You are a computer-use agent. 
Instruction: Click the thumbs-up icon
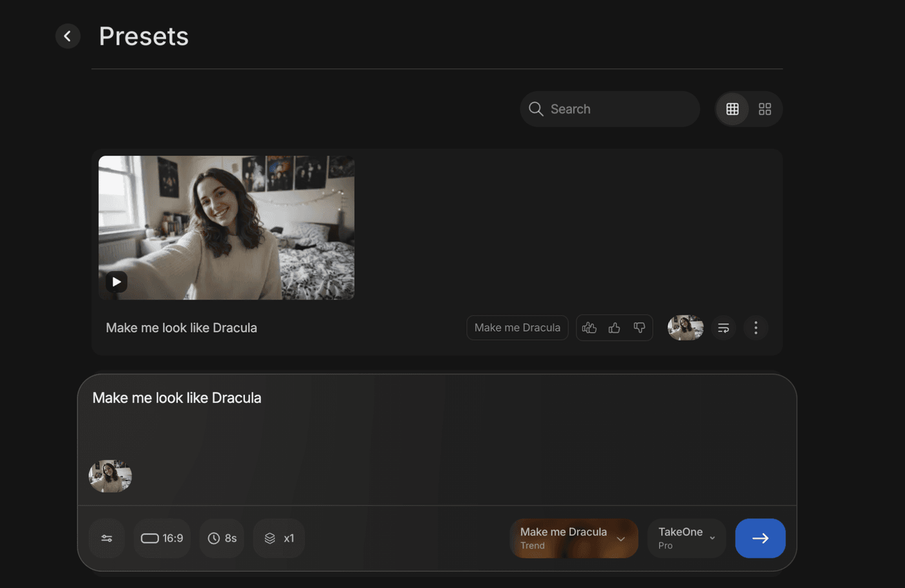pyautogui.click(x=614, y=328)
